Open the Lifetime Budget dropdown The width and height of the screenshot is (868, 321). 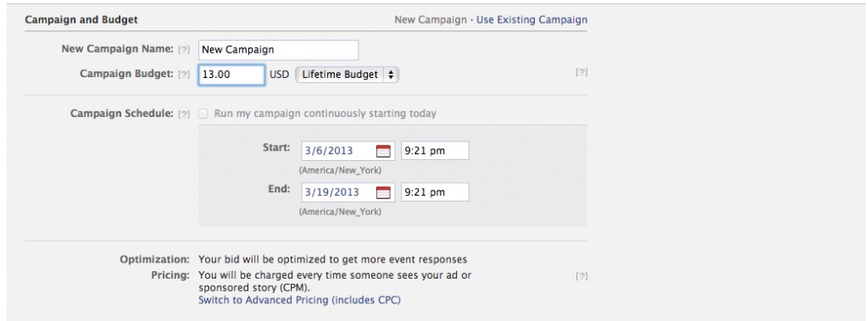347,75
